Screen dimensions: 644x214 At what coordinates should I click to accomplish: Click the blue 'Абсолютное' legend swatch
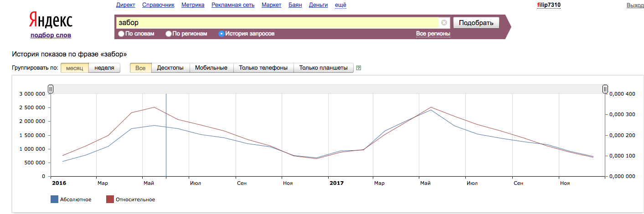pos(55,199)
